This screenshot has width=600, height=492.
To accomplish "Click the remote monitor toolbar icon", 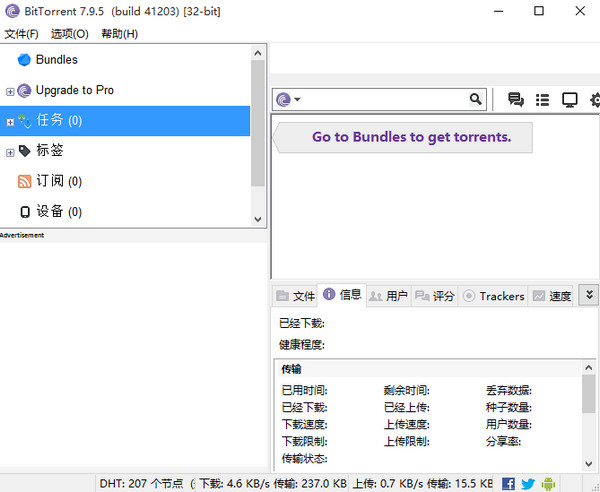I will (570, 100).
